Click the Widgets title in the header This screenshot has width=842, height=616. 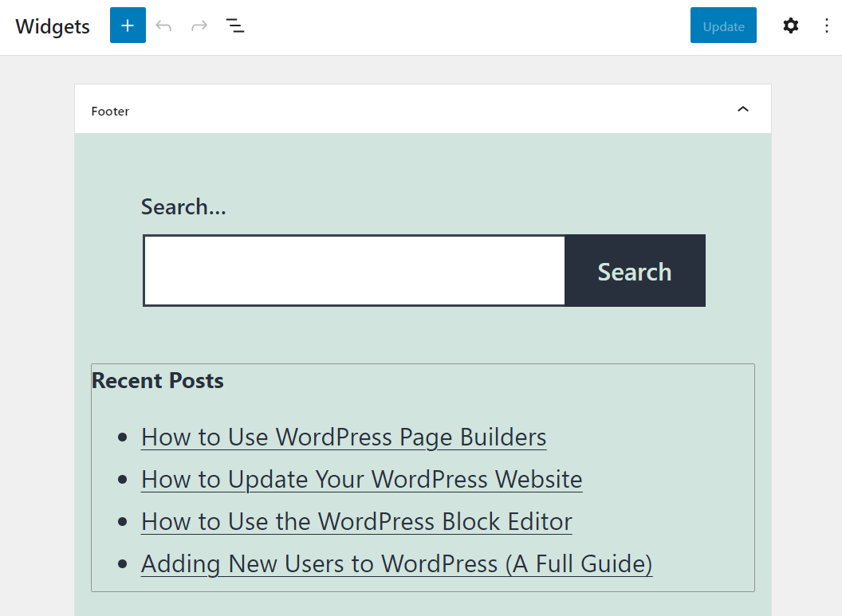(x=52, y=26)
